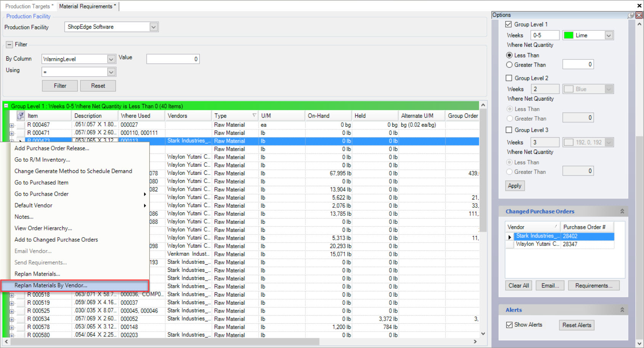The width and height of the screenshot is (644, 348).
Task: Switch to the Material Requirements tab
Action: pyautogui.click(x=87, y=6)
